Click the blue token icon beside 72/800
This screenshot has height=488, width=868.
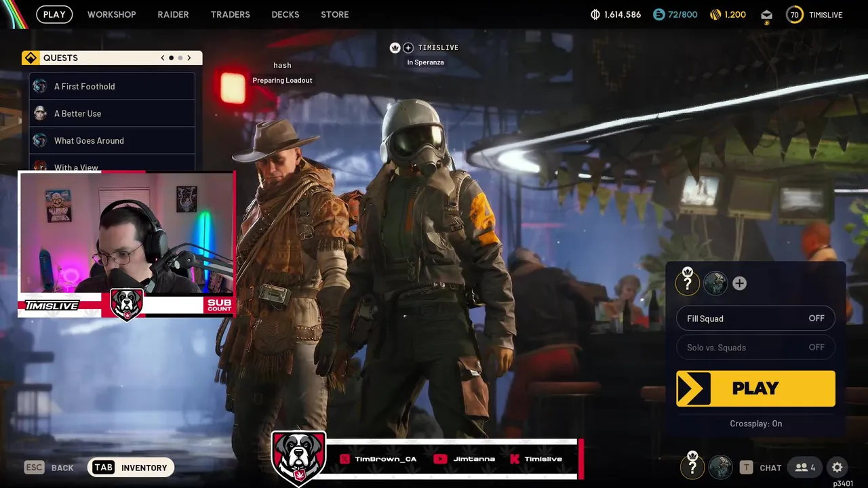658,14
